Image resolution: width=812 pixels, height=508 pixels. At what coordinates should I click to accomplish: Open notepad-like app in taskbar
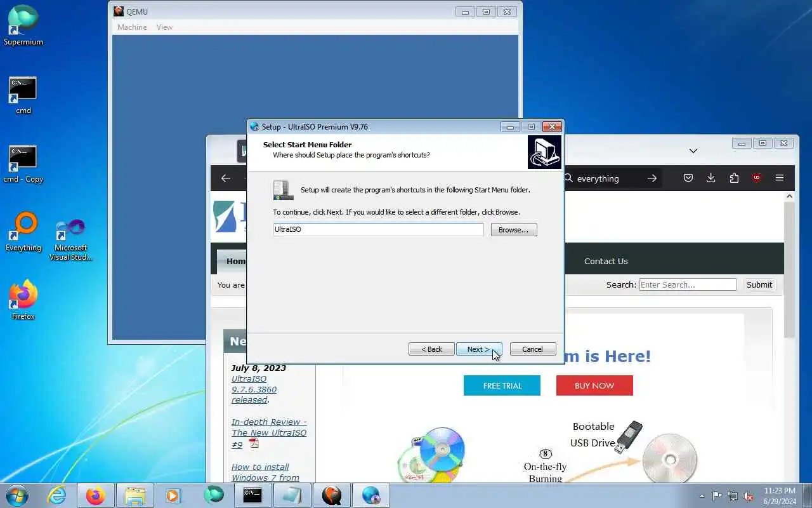click(292, 495)
